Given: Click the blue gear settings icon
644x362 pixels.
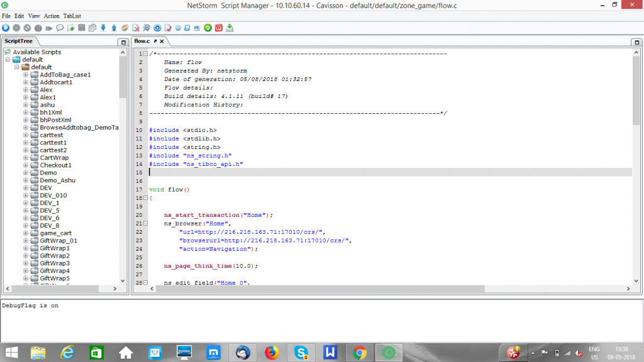Looking at the screenshot, I should (x=157, y=28).
